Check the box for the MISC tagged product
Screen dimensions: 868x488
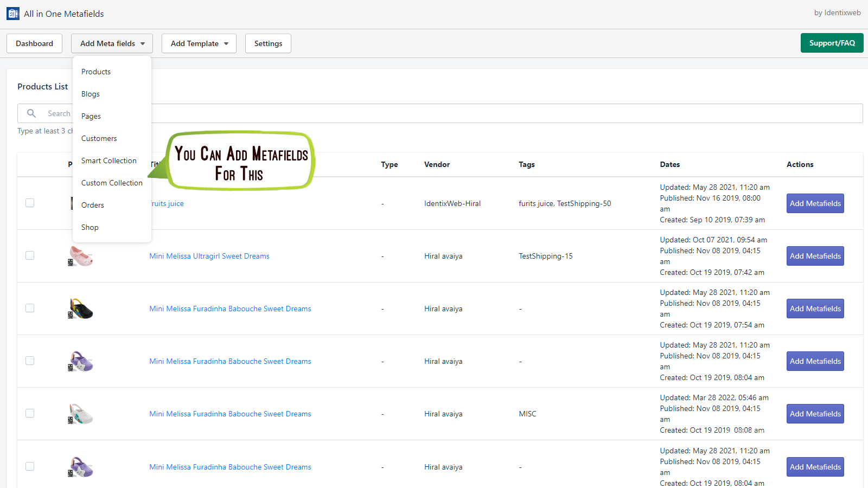point(30,413)
